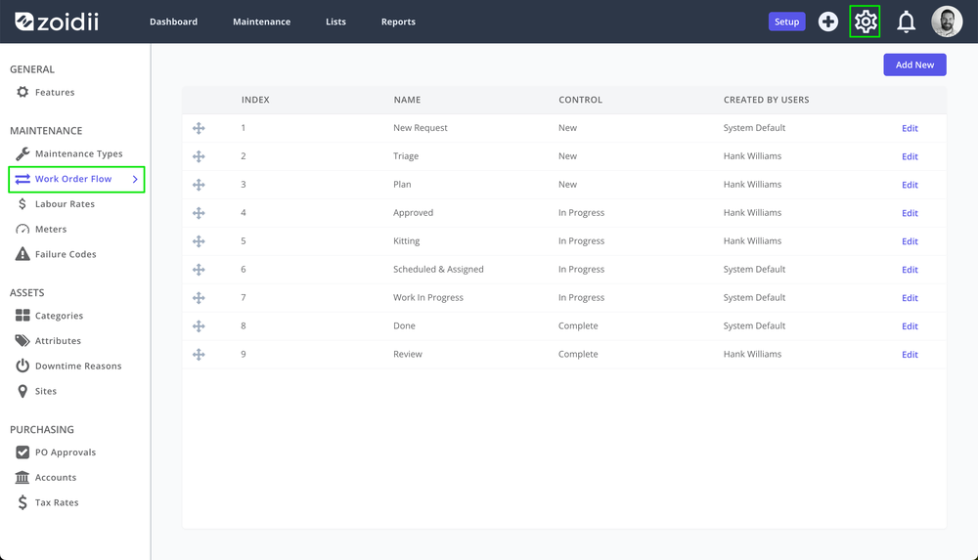The height and width of the screenshot is (560, 978).
Task: Click the zoidii logo
Action: (x=56, y=22)
